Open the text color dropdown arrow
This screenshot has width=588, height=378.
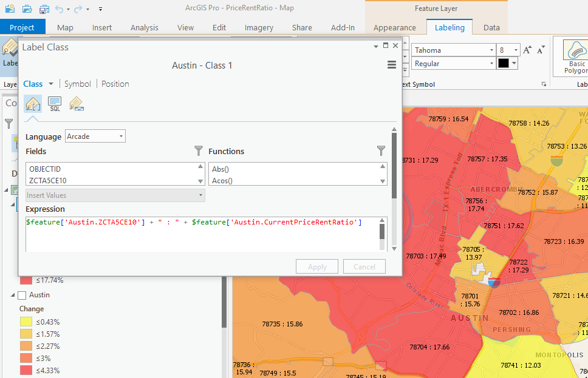pos(514,63)
